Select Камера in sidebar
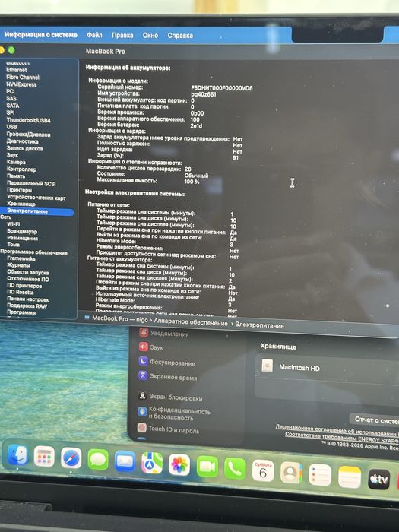 16,162
